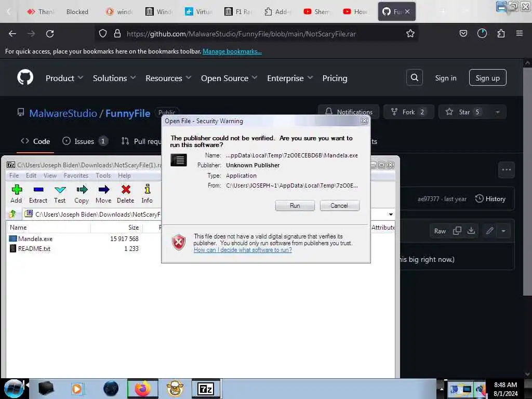Click the Raw button
532x399 pixels.
coord(440,231)
